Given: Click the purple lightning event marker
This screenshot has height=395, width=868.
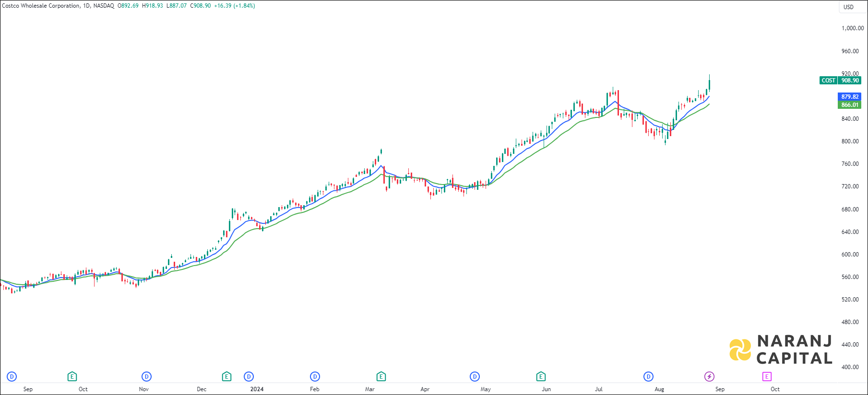Looking at the screenshot, I should [709, 376].
